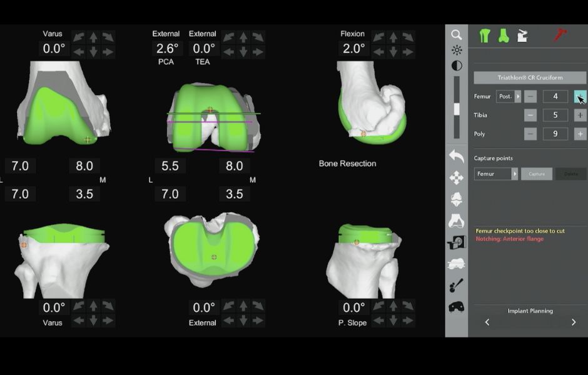Click Femur checkpoint too close to cut warning

tap(520, 231)
